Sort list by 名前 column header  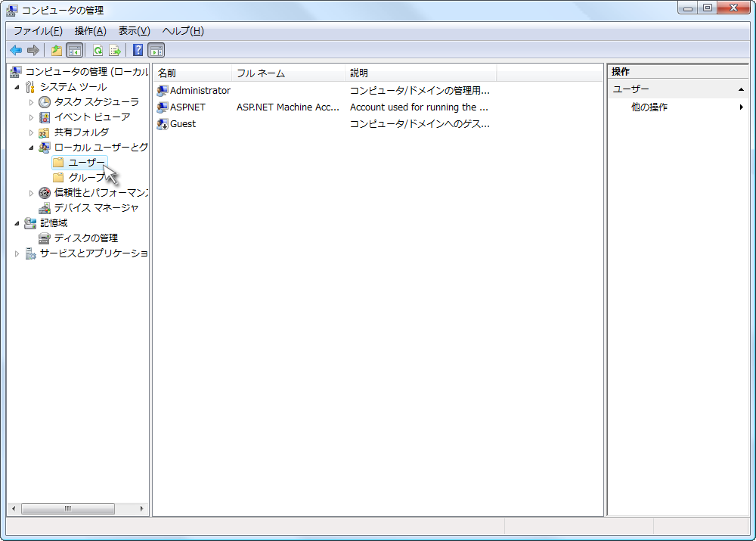[x=192, y=73]
